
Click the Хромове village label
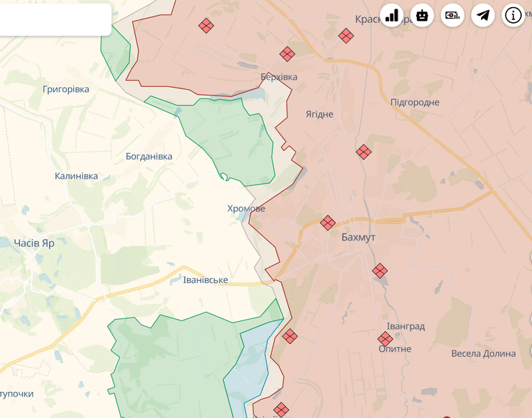click(246, 208)
